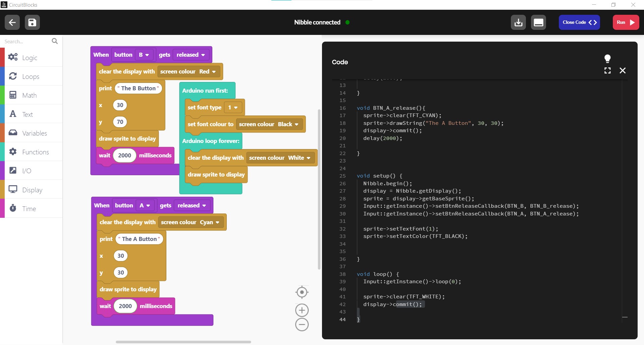644x345 pixels.
Task: Go back using the arrow button
Action: [12, 22]
